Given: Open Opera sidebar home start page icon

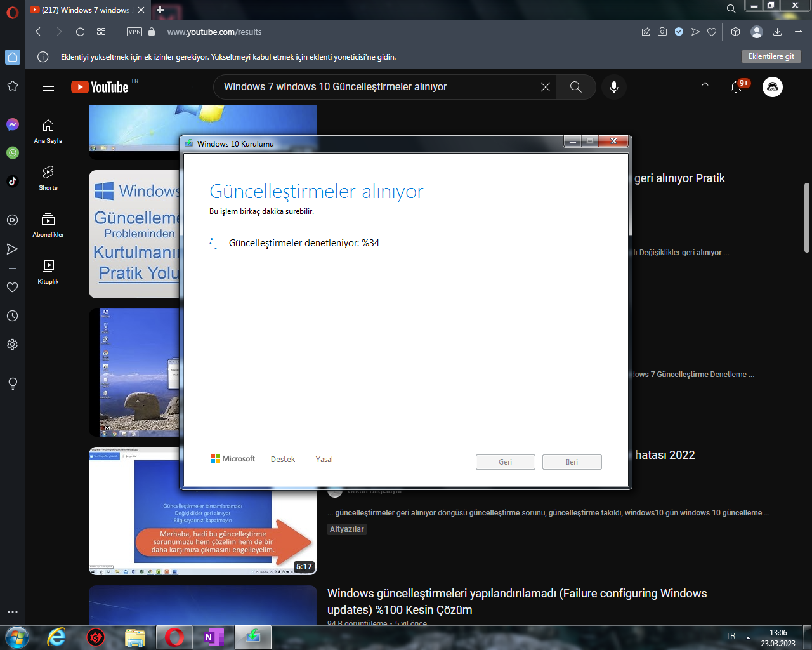Looking at the screenshot, I should point(13,57).
